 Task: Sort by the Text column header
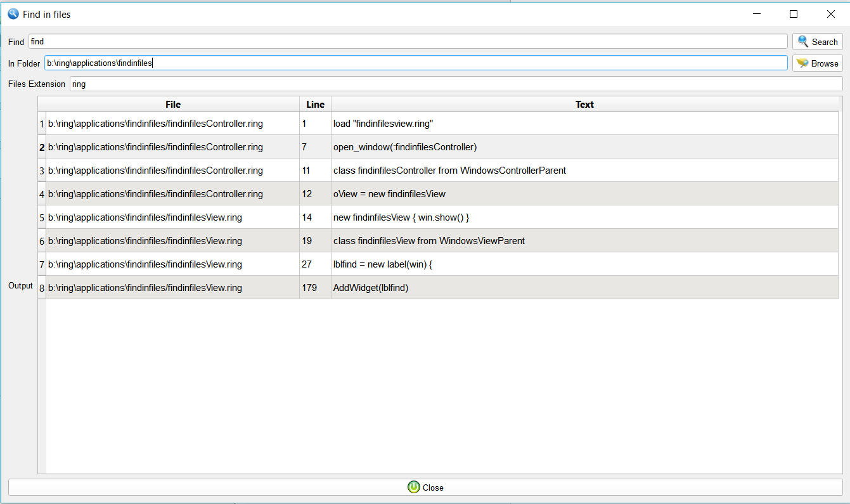coord(584,104)
